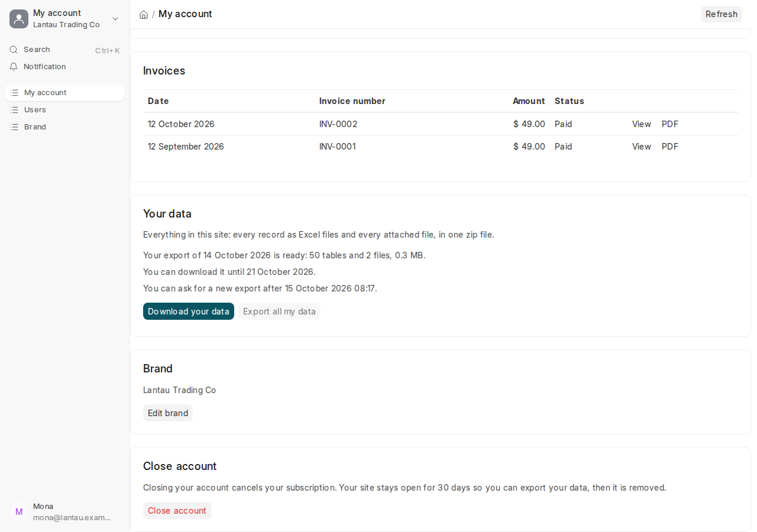Click the Invoices section heading
Viewport: 757px width, 532px height.
click(164, 71)
